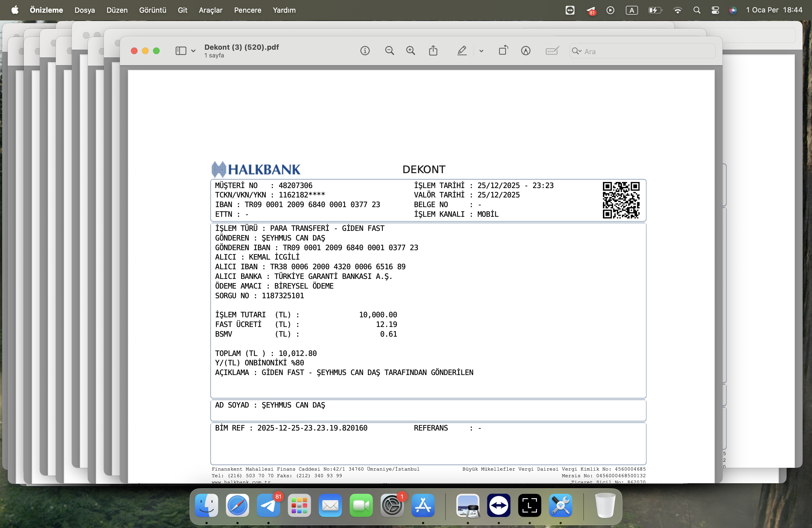Viewport: 812px width, 528px height.
Task: Open the Wi-Fi menu bar icon
Action: coord(677,10)
